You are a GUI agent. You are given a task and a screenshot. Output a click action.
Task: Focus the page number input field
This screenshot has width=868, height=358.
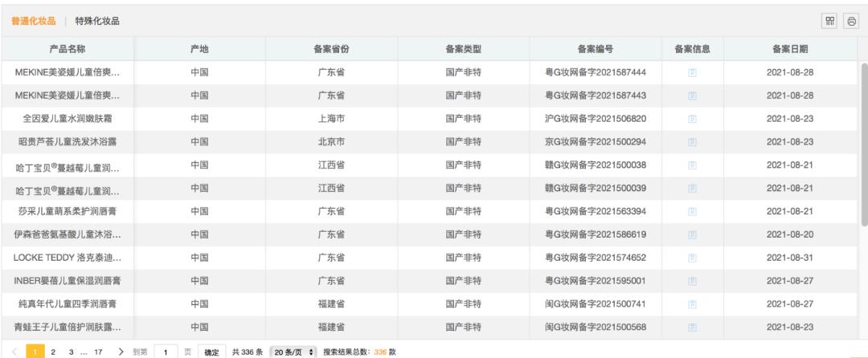pos(165,352)
